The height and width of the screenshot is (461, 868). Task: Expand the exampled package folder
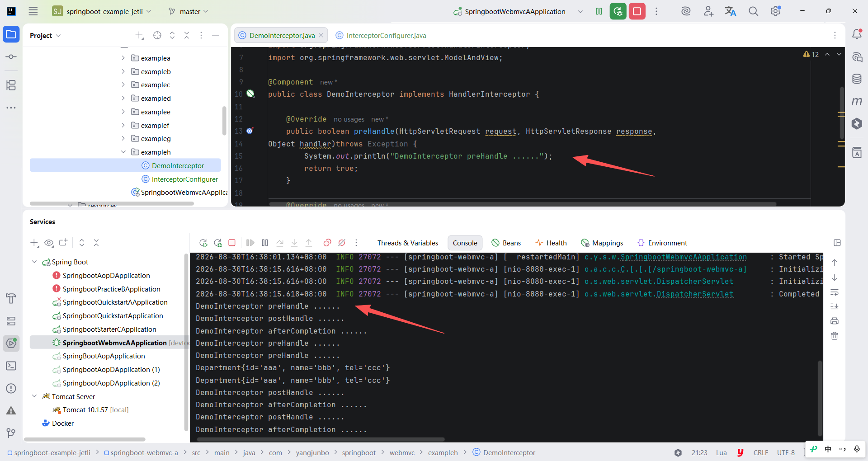(x=123, y=98)
